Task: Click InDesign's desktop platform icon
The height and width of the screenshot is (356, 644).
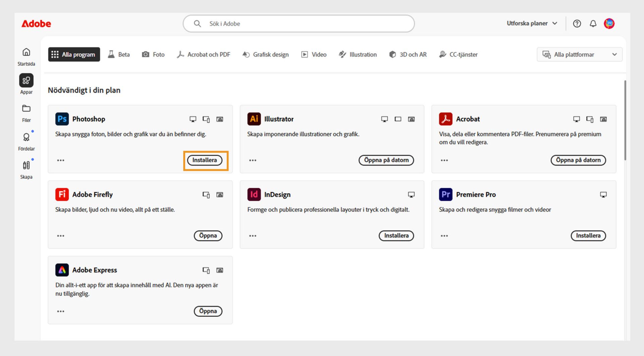Action: pyautogui.click(x=411, y=195)
